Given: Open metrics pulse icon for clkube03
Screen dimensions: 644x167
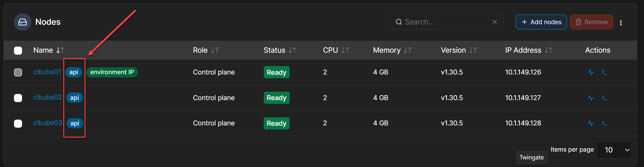Looking at the screenshot, I should pos(591,123).
